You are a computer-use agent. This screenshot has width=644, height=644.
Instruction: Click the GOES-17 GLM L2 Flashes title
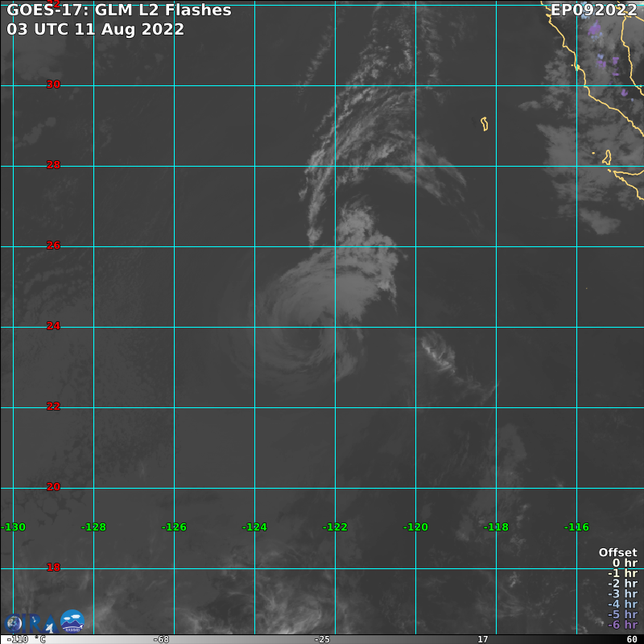(x=119, y=10)
